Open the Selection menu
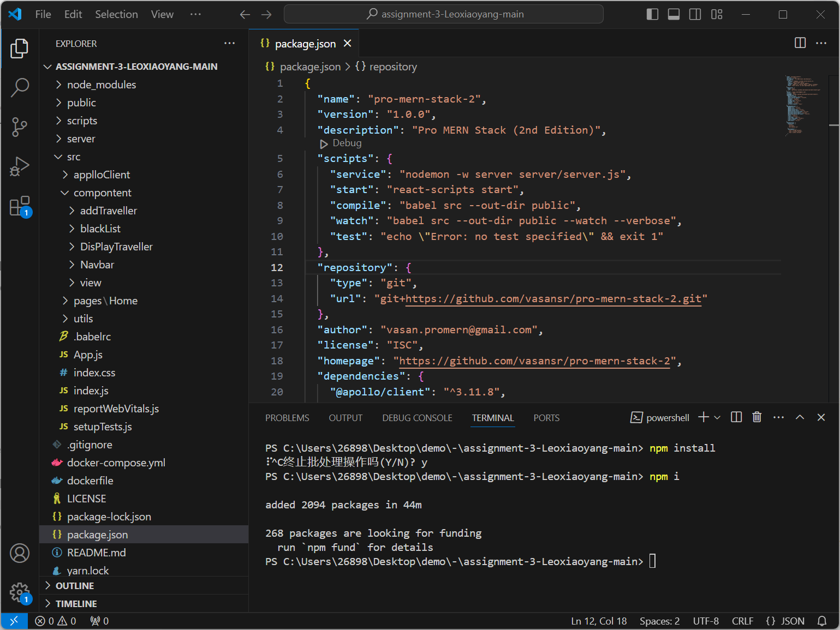840x630 pixels. coord(116,14)
